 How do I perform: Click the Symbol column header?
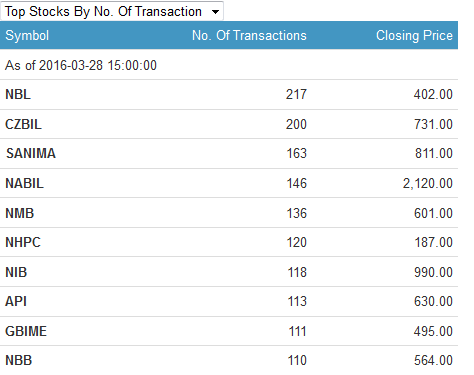tap(27, 35)
